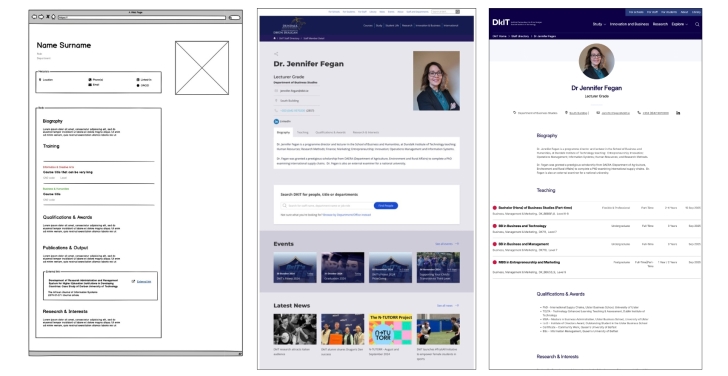The height and width of the screenshot is (376, 728).
Task: Click the phone icon in the right profile
Action: (639, 113)
